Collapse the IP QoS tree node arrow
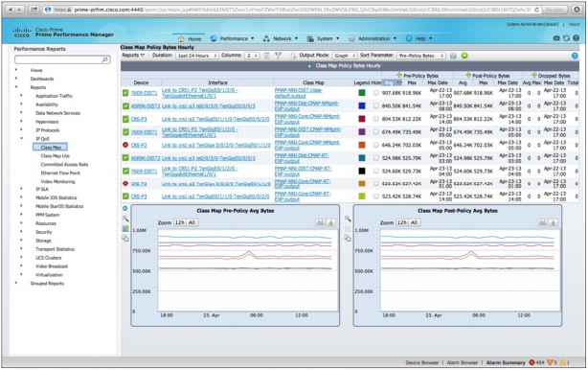The height and width of the screenshot is (370, 588). point(21,138)
